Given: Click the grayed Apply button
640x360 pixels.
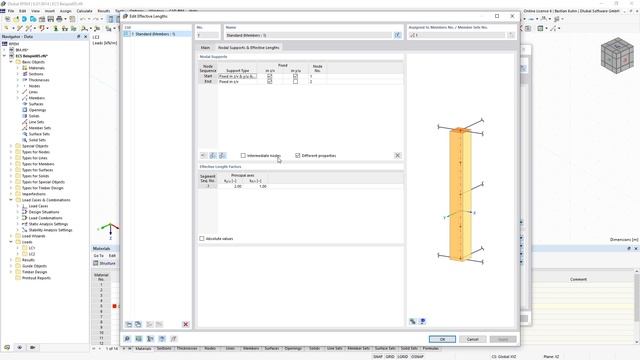Looking at the screenshot, I should pyautogui.click(x=503, y=339).
